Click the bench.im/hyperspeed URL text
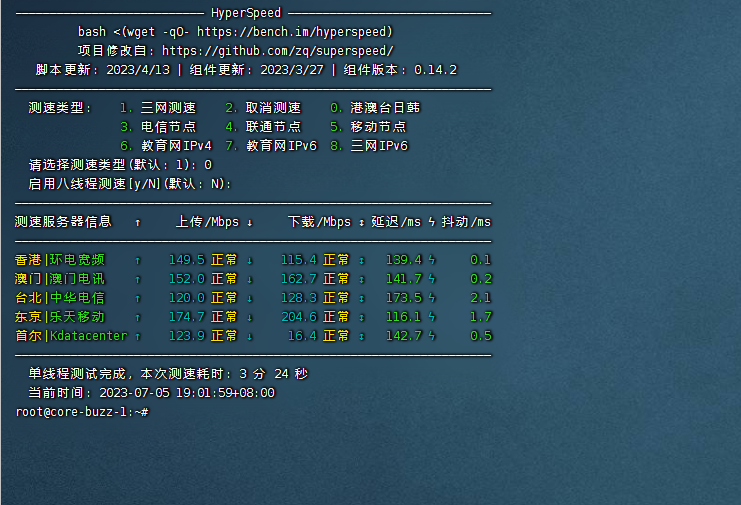 (294, 32)
